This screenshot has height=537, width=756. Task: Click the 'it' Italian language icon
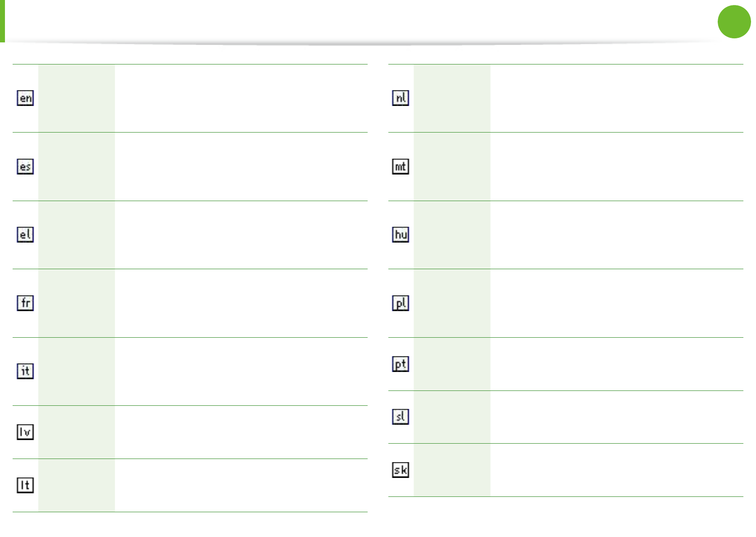(x=25, y=371)
